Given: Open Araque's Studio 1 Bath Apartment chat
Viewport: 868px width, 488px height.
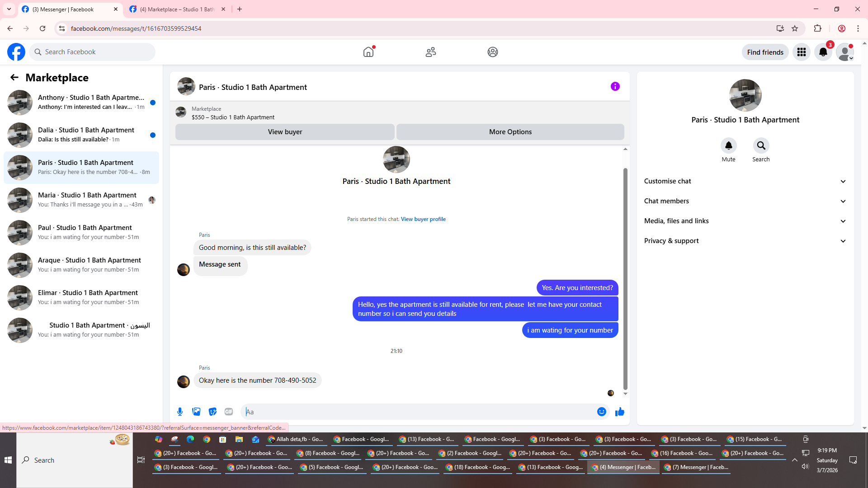Looking at the screenshot, I should [81, 265].
